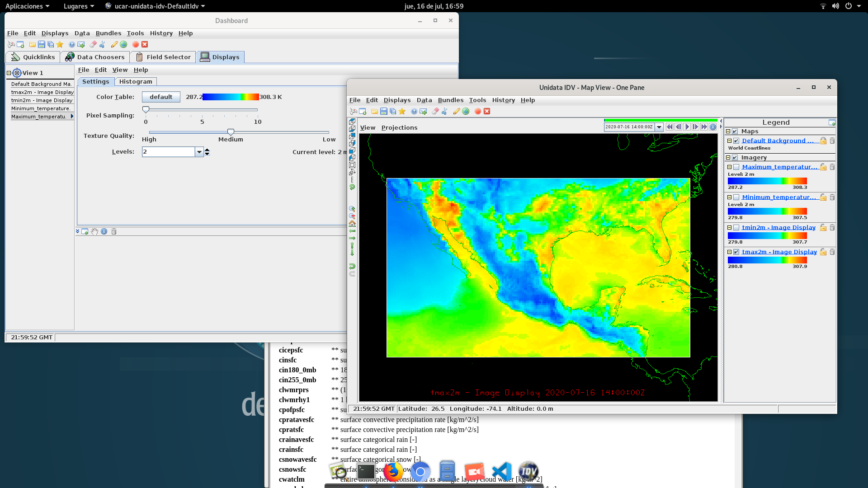This screenshot has width=868, height=488.
Task: Click the Texture Quality slider handle
Action: tap(231, 132)
